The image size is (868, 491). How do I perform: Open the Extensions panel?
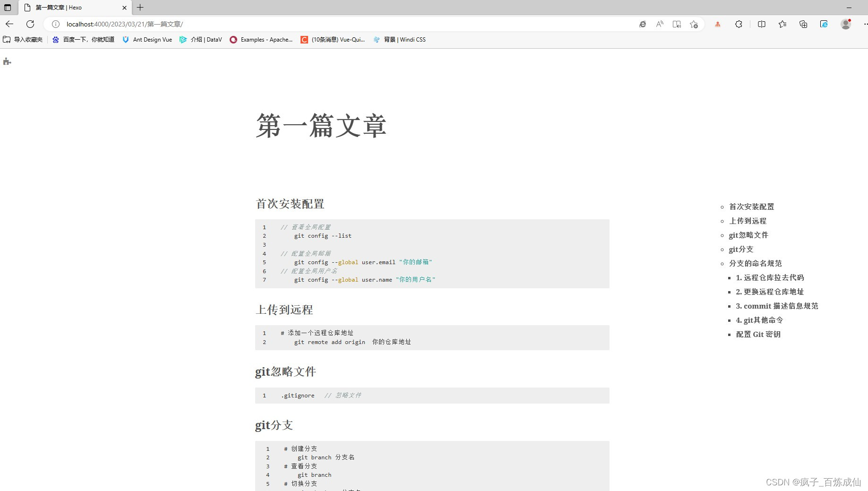tap(739, 24)
